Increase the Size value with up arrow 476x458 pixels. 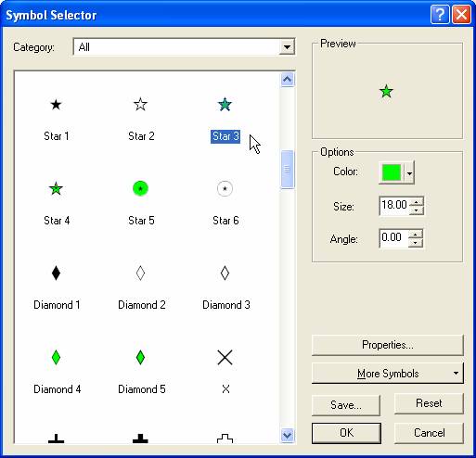coord(416,202)
